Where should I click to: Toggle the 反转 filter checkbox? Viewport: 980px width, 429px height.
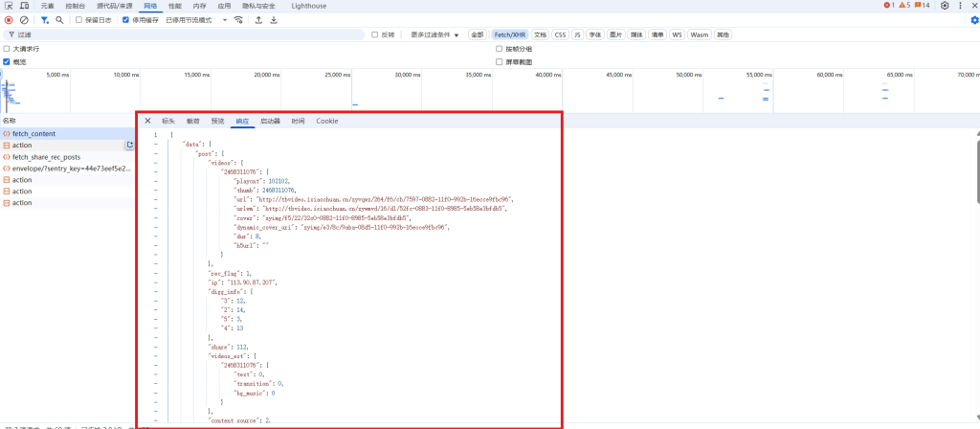[375, 34]
